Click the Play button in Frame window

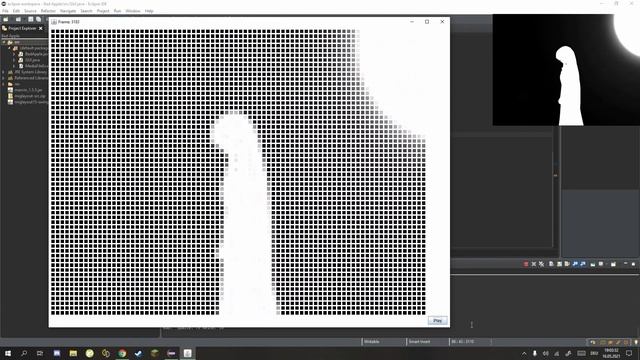437,321
